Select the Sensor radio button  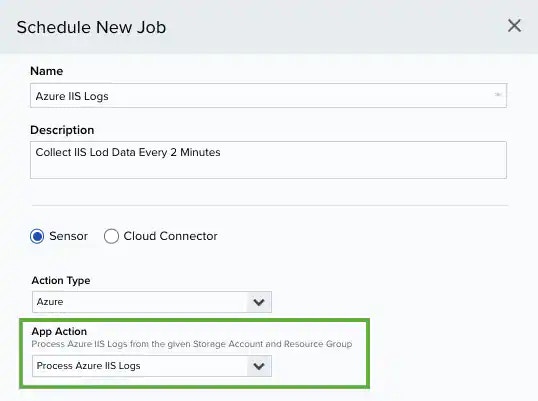(x=37, y=236)
